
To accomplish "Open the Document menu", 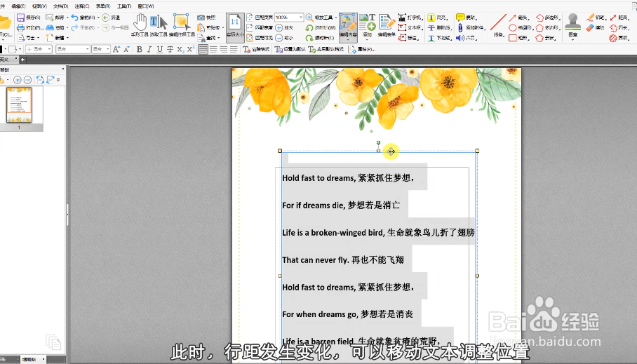I will [x=60, y=6].
